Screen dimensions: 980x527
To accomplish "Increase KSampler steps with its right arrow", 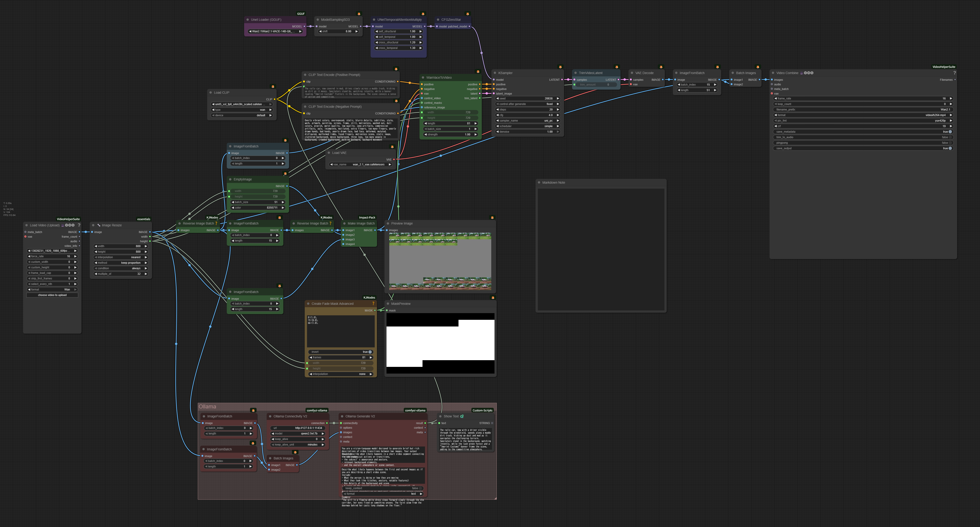I will pos(558,110).
